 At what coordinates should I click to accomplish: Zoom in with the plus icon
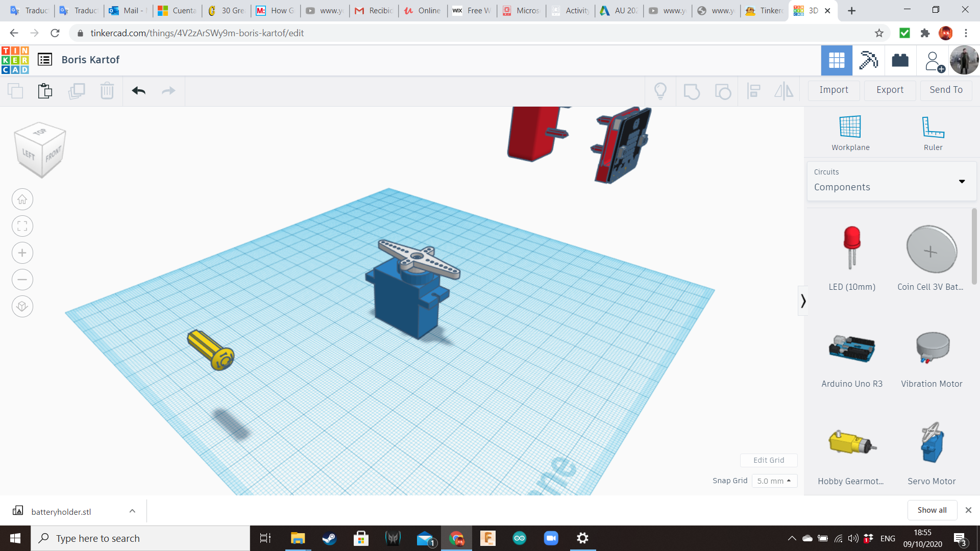pyautogui.click(x=22, y=253)
